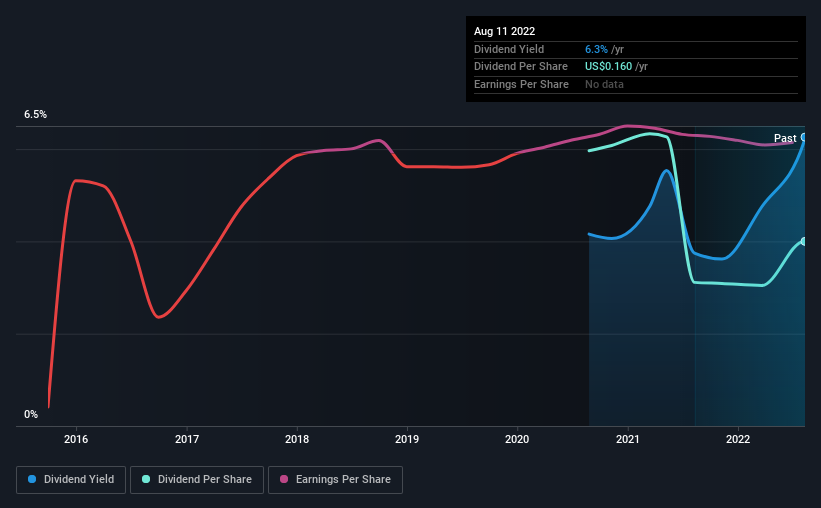
Task: Click the 0% y-axis label
Action: click(x=31, y=414)
